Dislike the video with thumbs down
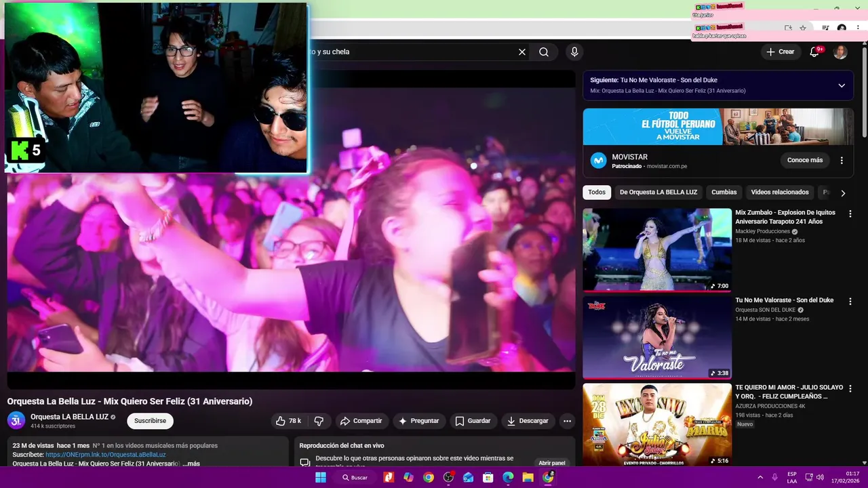This screenshot has width=868, height=488. [319, 421]
